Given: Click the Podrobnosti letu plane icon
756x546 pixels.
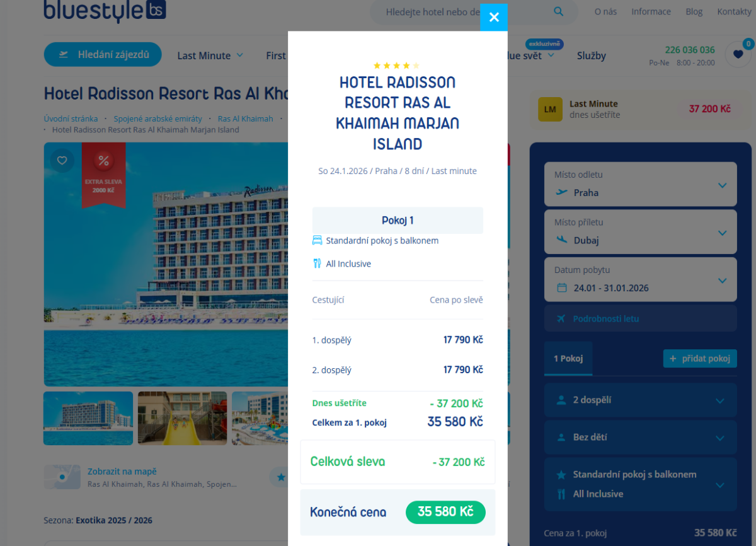Looking at the screenshot, I should click(x=561, y=318).
